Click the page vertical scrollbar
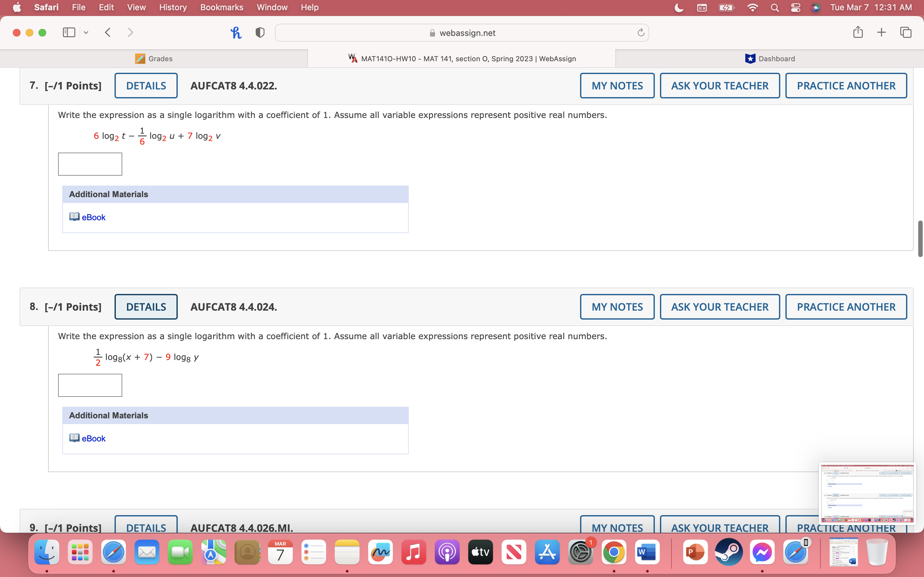 tap(920, 238)
